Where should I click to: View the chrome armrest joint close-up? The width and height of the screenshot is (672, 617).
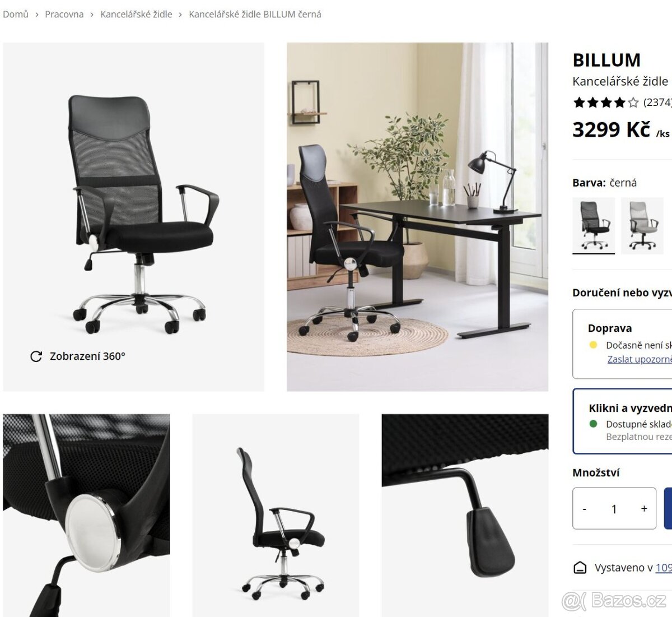click(x=86, y=515)
